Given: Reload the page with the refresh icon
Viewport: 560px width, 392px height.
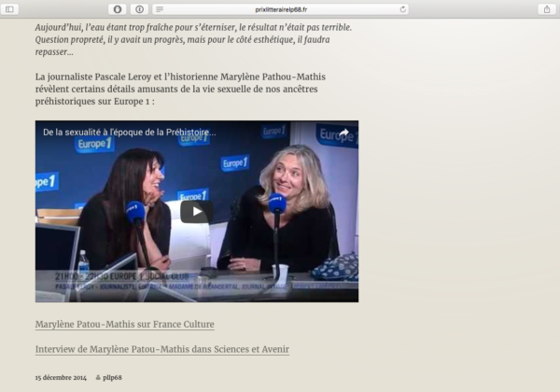Looking at the screenshot, I should tap(403, 9).
